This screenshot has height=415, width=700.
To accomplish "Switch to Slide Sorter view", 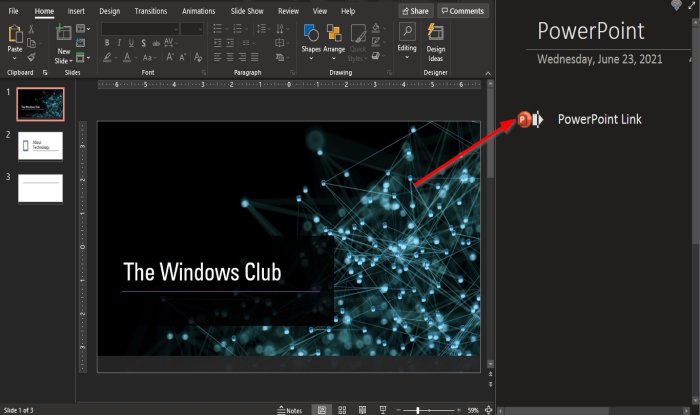I will tap(342, 410).
